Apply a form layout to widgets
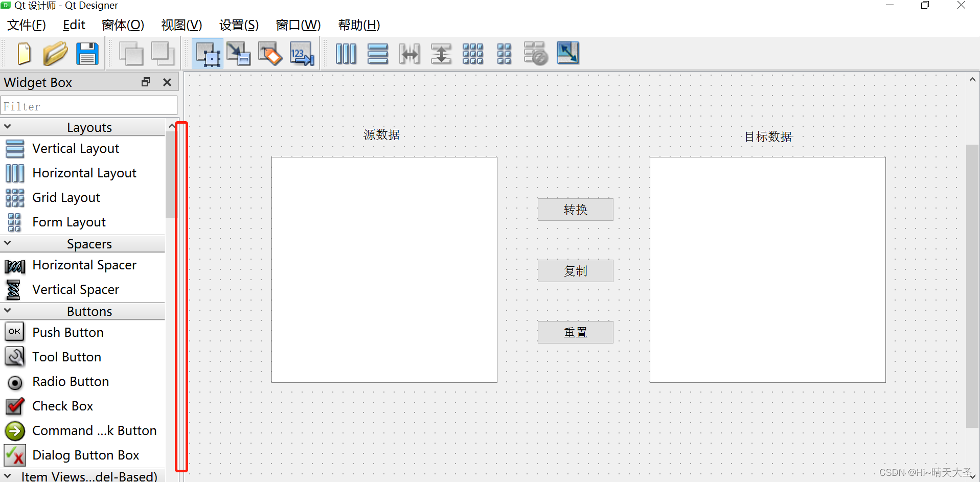980x482 pixels. (504, 53)
